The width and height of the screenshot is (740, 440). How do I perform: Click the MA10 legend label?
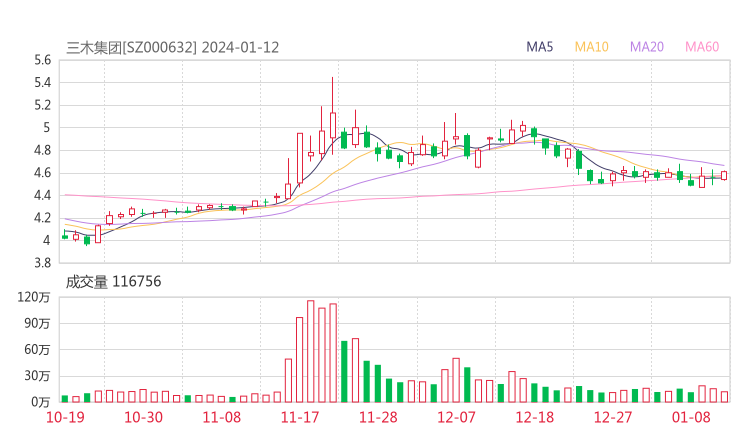tap(591, 47)
